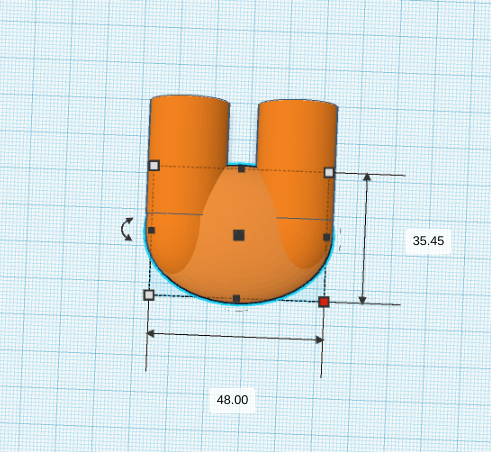Click the red bottom-right corner resize handle

coord(324,302)
